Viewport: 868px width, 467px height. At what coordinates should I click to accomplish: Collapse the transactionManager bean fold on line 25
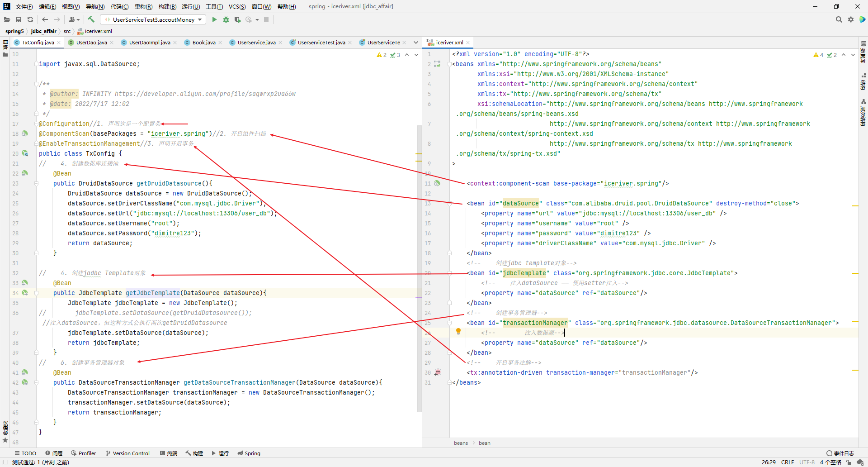(x=449, y=323)
